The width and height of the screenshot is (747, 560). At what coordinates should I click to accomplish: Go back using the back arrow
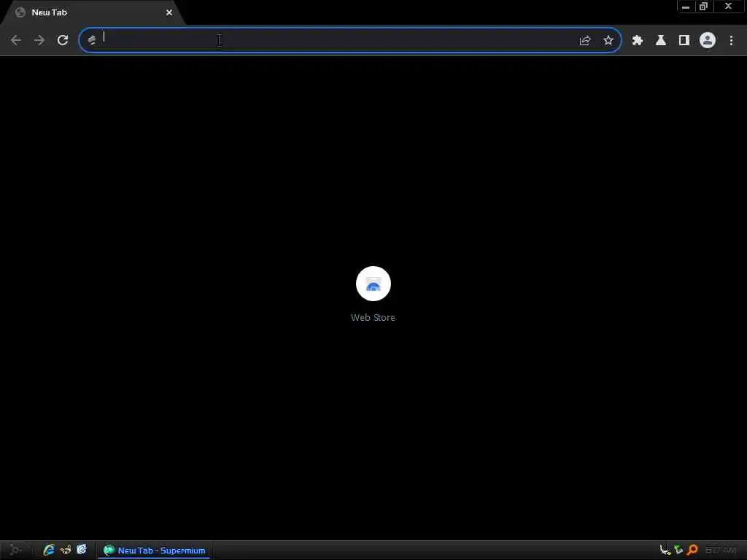[16, 40]
